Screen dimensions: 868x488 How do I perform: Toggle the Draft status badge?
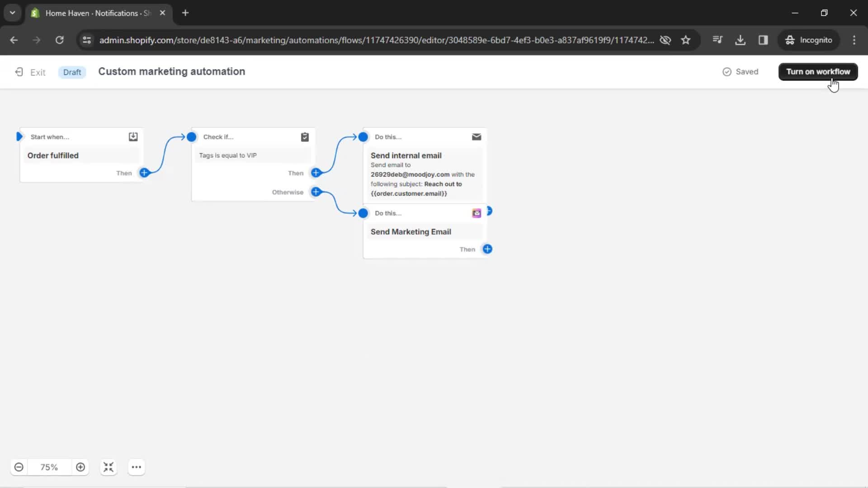pyautogui.click(x=71, y=71)
